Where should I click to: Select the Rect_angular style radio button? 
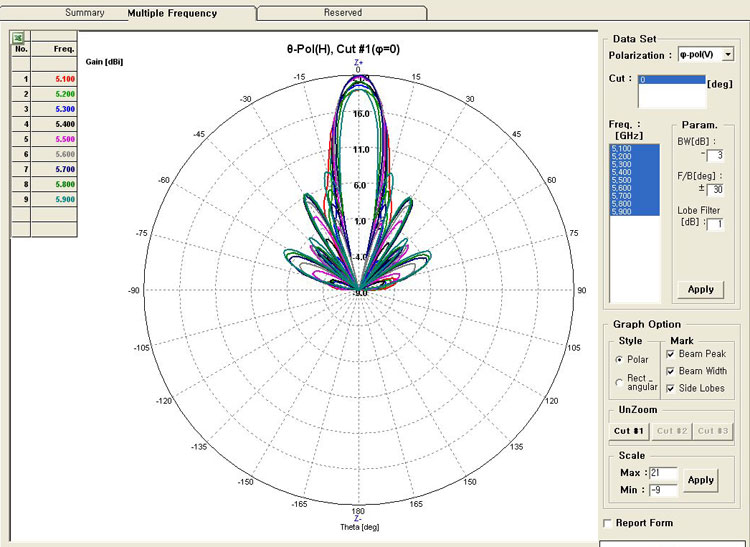(x=619, y=382)
